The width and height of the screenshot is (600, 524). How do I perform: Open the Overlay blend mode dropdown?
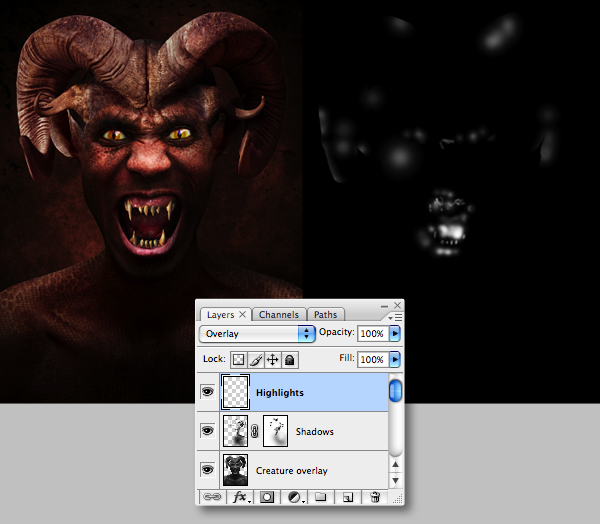257,334
